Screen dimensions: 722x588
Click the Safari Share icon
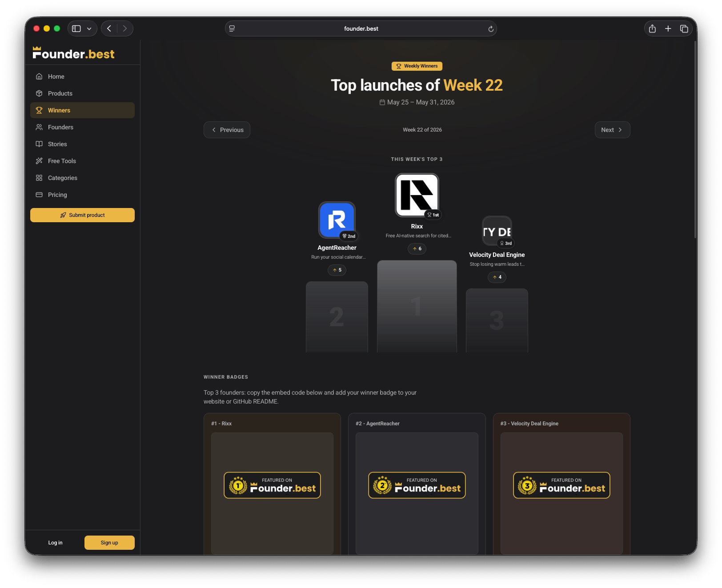point(652,28)
